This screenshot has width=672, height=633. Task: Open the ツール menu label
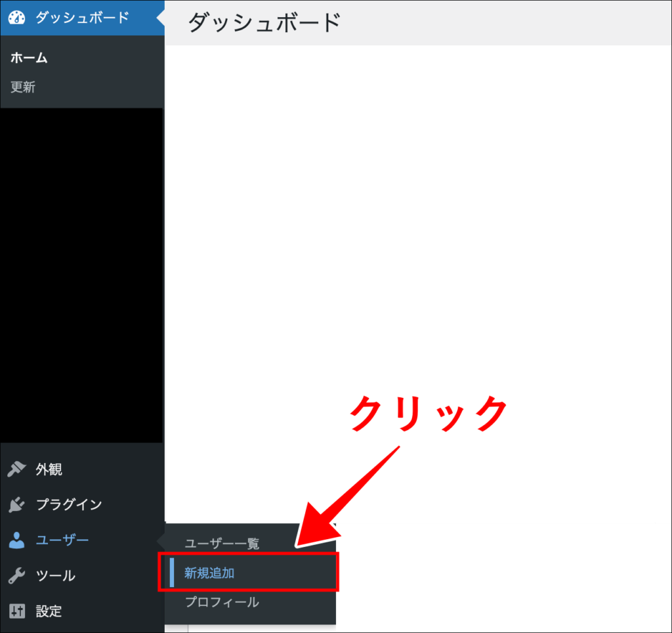(x=56, y=575)
